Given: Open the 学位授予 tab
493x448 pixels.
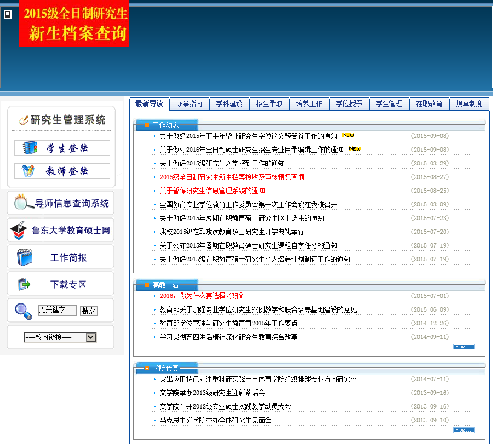Looking at the screenshot, I should tap(349, 104).
